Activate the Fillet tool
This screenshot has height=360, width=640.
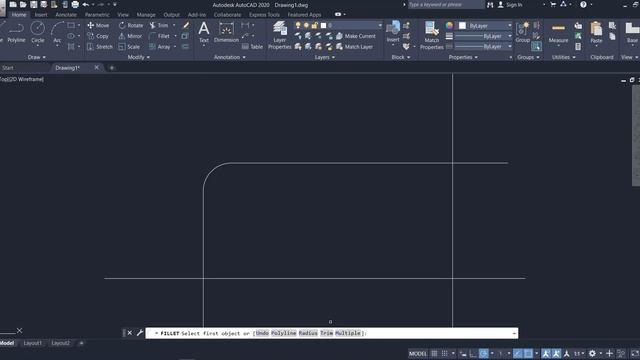coord(160,36)
